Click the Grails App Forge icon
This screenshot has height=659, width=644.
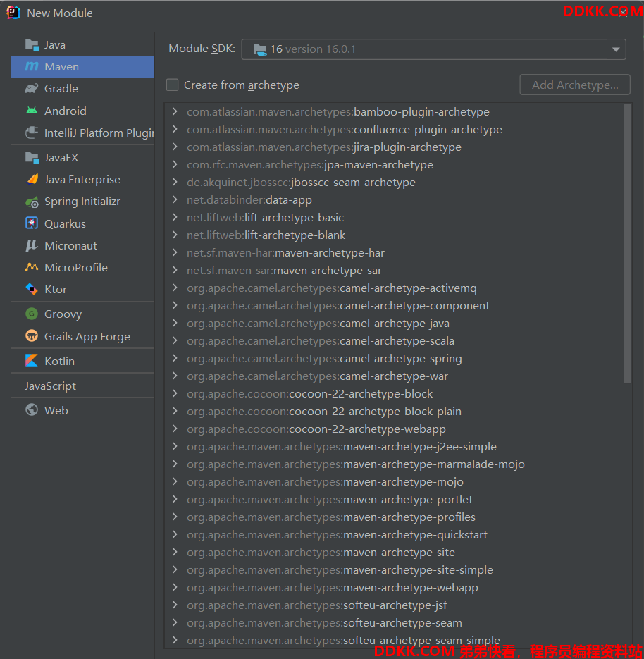point(32,335)
